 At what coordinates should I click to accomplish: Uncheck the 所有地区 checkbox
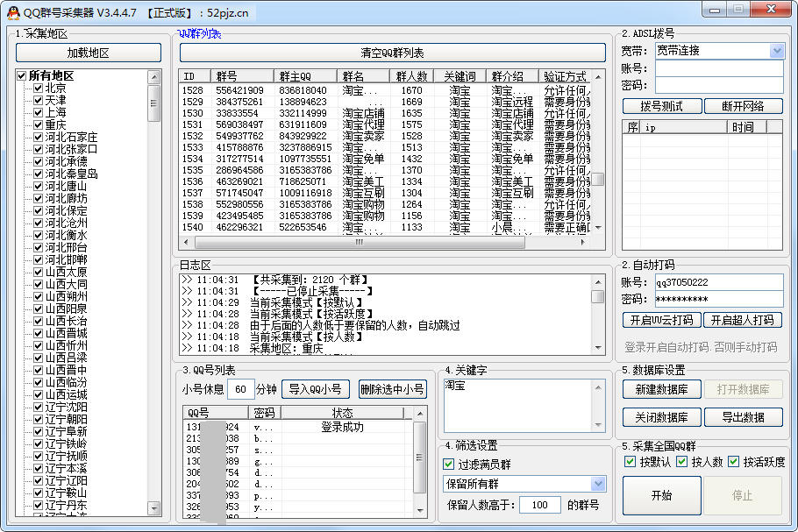pyautogui.click(x=22, y=76)
